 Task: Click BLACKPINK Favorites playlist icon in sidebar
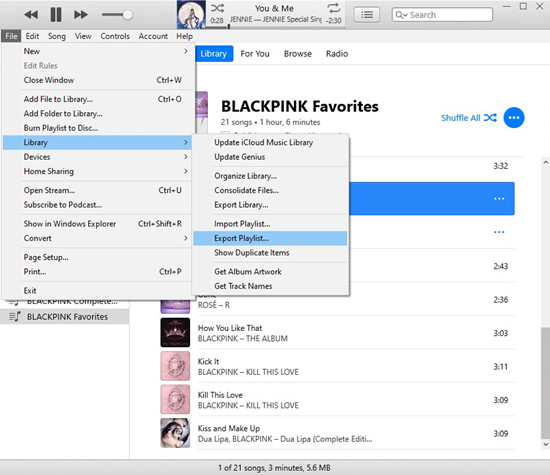tap(15, 316)
